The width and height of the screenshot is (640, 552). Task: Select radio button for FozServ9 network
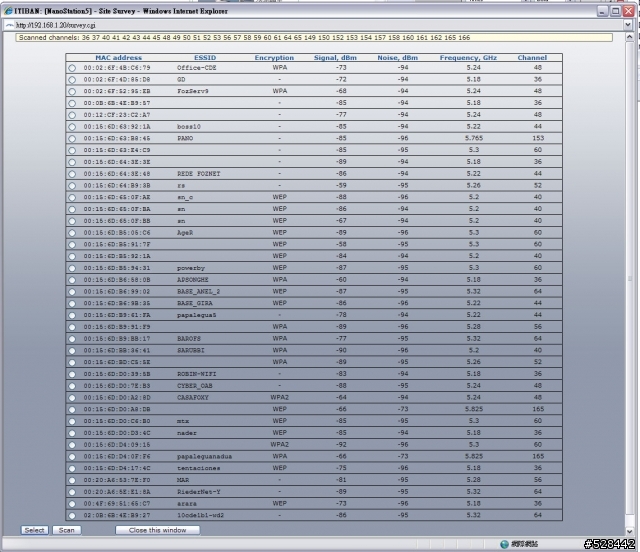72,91
